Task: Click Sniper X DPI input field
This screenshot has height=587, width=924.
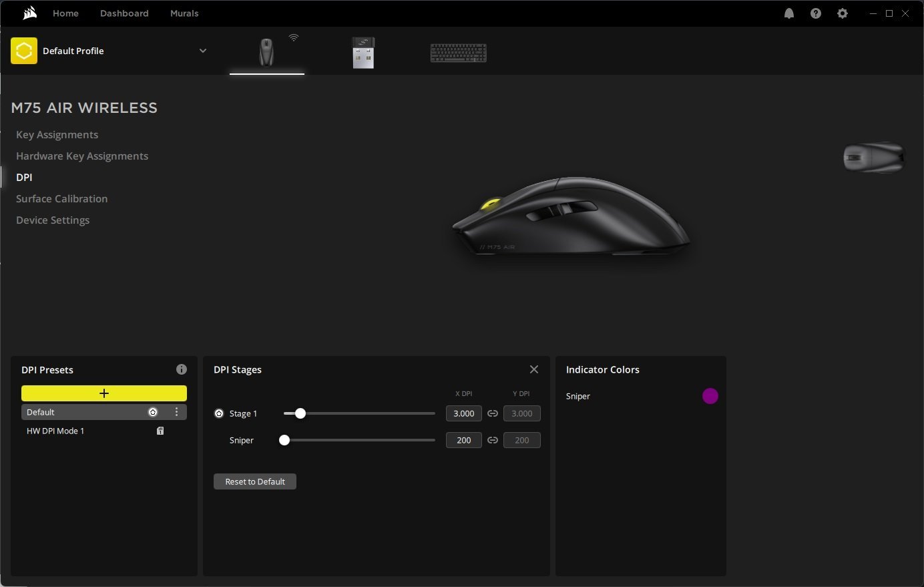Action: [x=464, y=440]
